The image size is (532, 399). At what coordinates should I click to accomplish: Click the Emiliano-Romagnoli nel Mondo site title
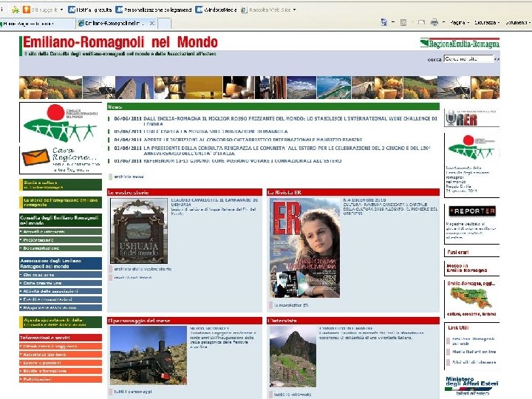(x=120, y=42)
